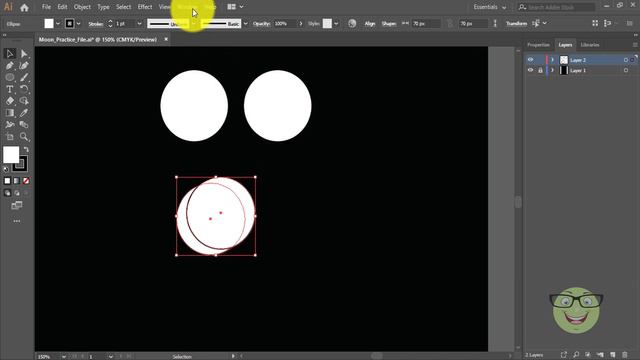Open the Edit menu
The image size is (640, 360).
62,7
